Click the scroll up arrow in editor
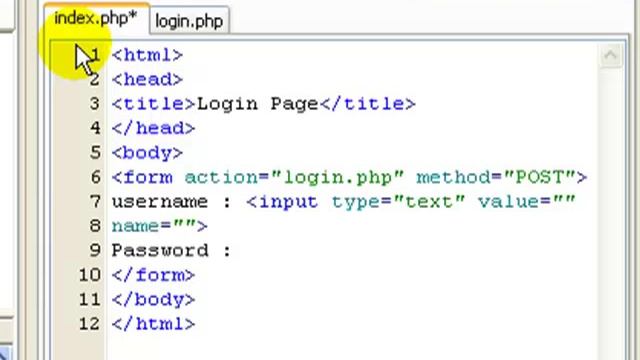Screen dimensions: 640x360 point(611,55)
